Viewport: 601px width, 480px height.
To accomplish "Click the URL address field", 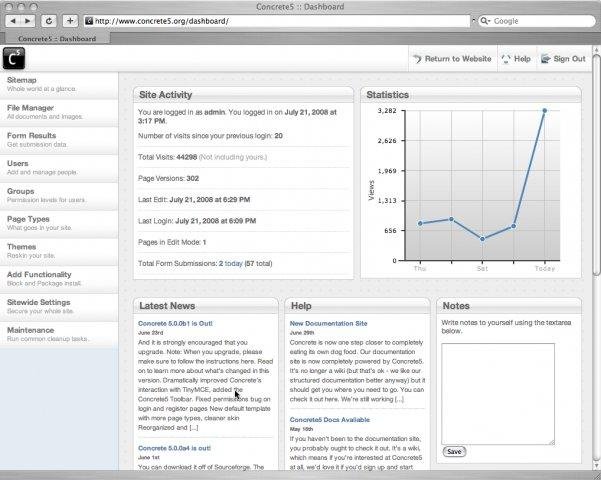I will pyautogui.click(x=276, y=21).
